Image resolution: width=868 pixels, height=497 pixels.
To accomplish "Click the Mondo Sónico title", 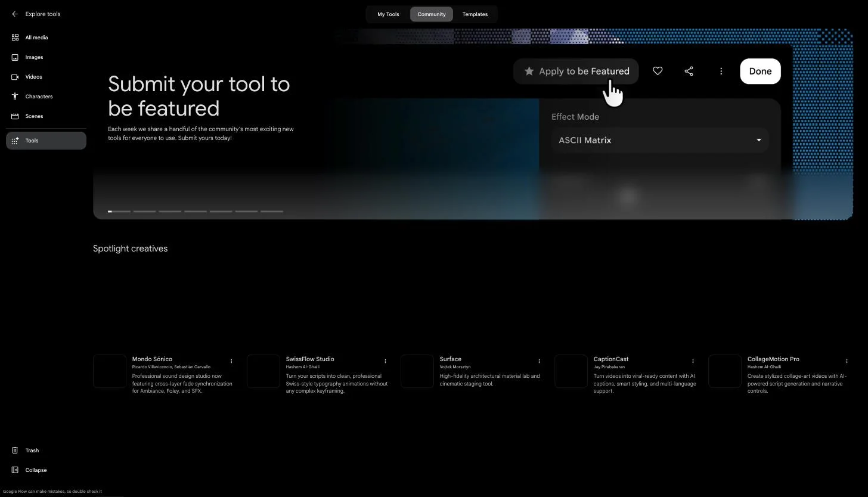I will point(152,359).
